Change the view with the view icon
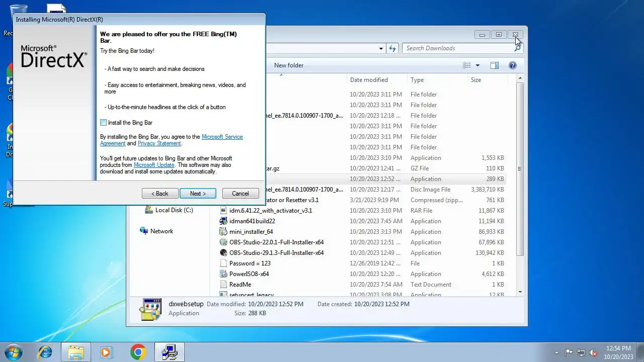The width and height of the screenshot is (644, 362). 467,65
